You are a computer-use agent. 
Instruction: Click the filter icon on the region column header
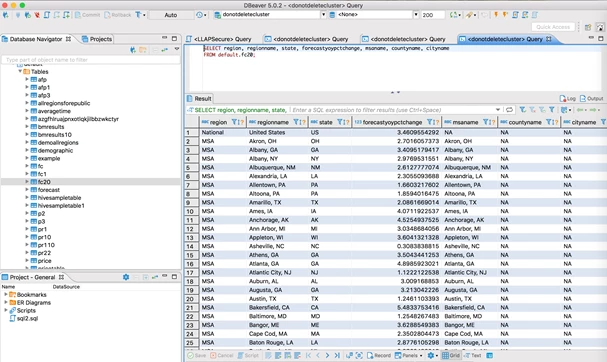click(x=235, y=122)
